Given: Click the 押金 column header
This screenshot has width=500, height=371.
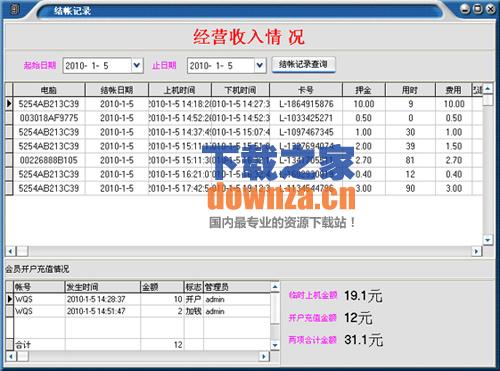Looking at the screenshot, I should pos(364,90).
